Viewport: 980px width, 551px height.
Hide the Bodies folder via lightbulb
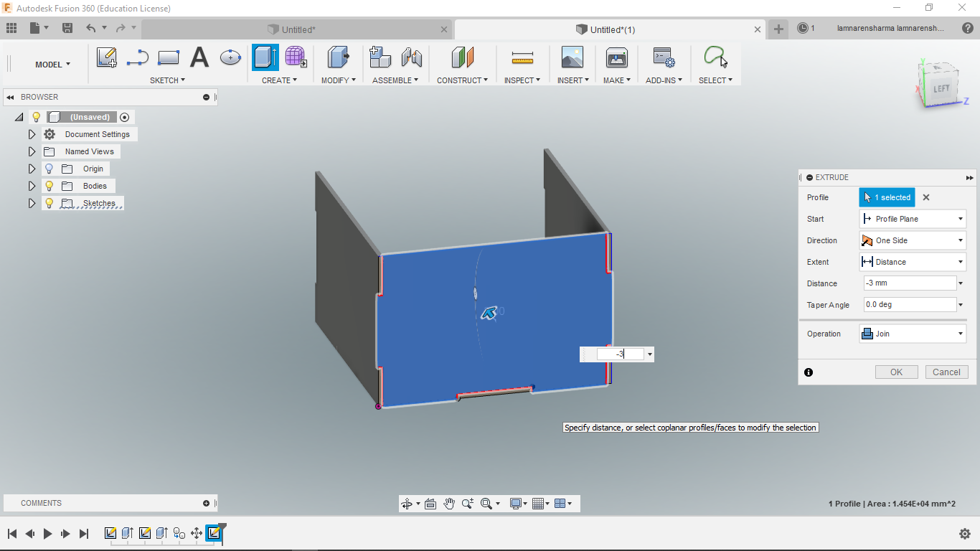[x=49, y=186]
